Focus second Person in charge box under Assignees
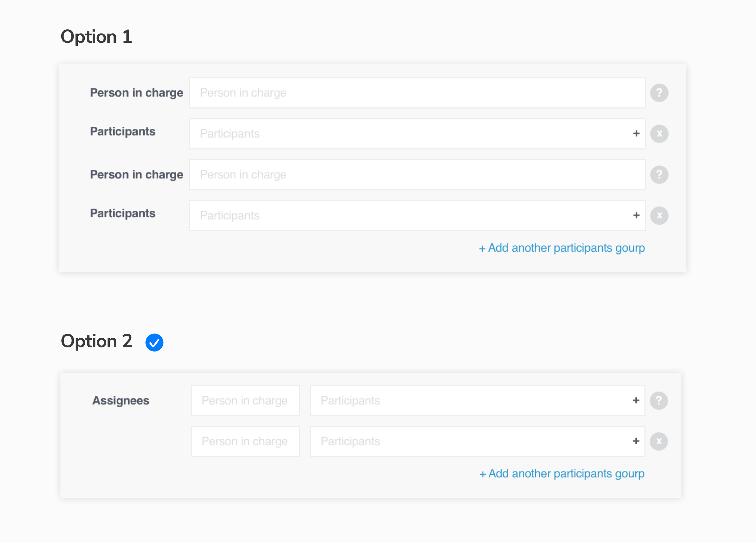 coord(245,441)
